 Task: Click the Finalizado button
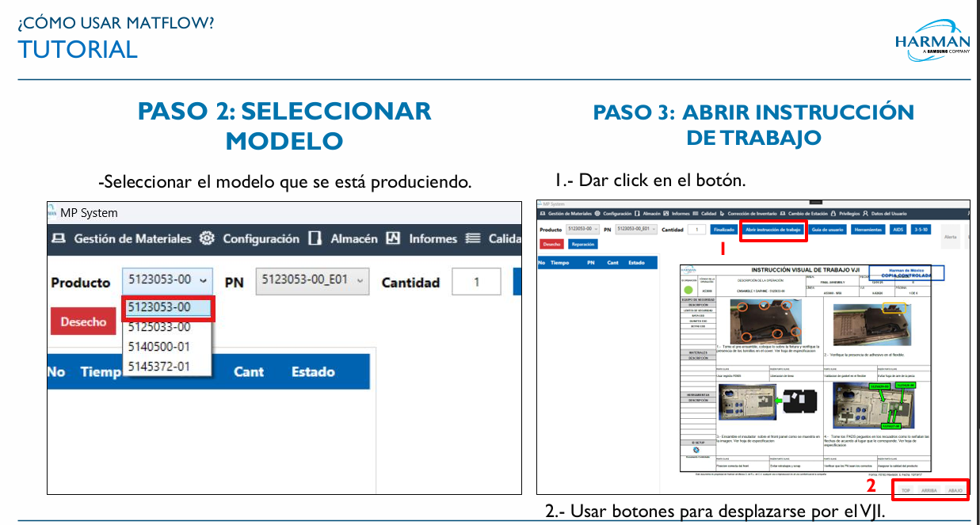click(723, 229)
